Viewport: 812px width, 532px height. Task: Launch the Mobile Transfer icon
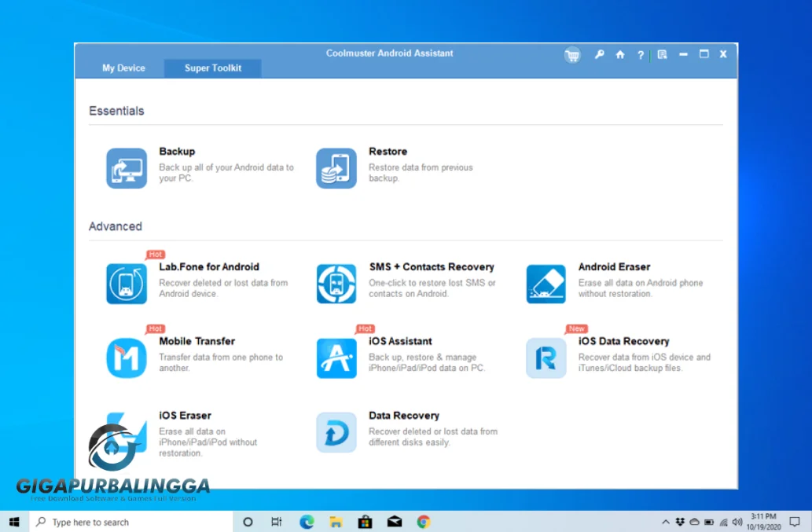point(127,358)
